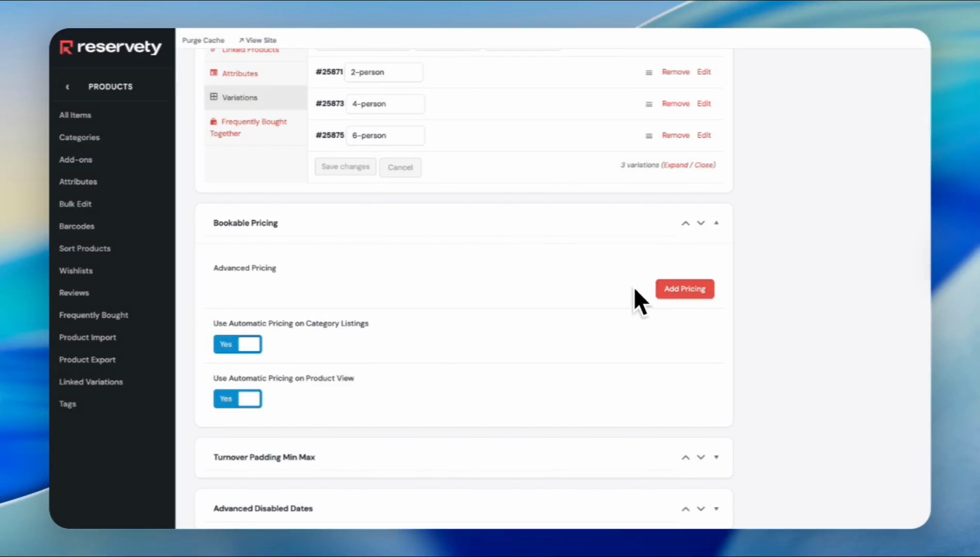Expand the Turnover Padding Min Max panel
This screenshot has height=557, width=980.
click(716, 457)
